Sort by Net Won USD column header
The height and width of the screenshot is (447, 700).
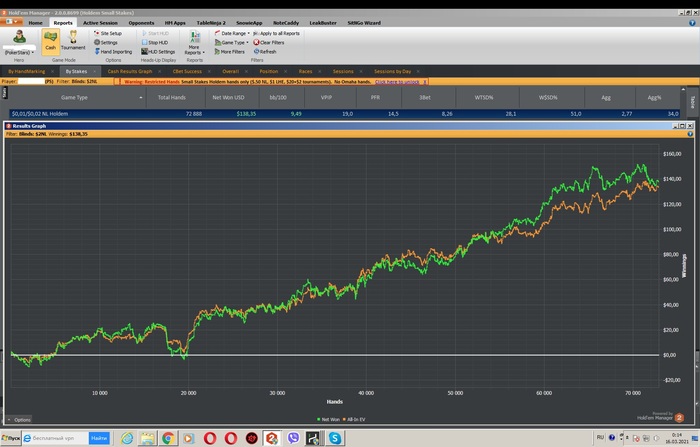pyautogui.click(x=228, y=97)
